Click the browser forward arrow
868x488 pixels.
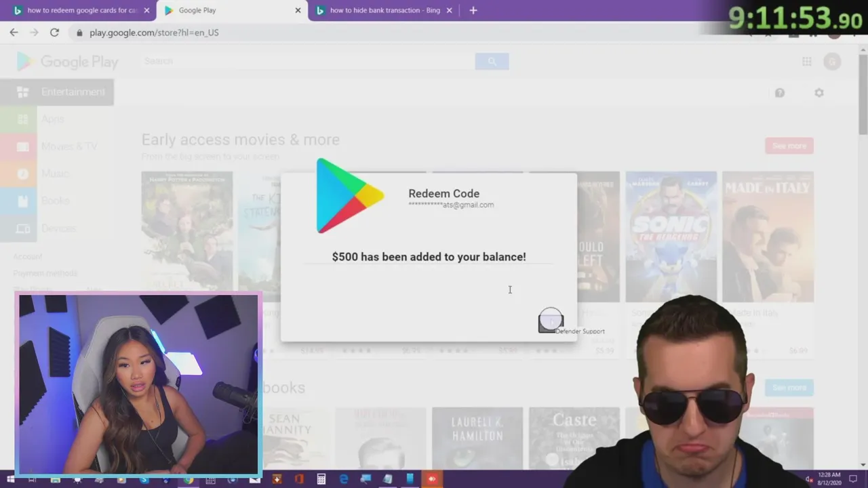pyautogui.click(x=34, y=33)
